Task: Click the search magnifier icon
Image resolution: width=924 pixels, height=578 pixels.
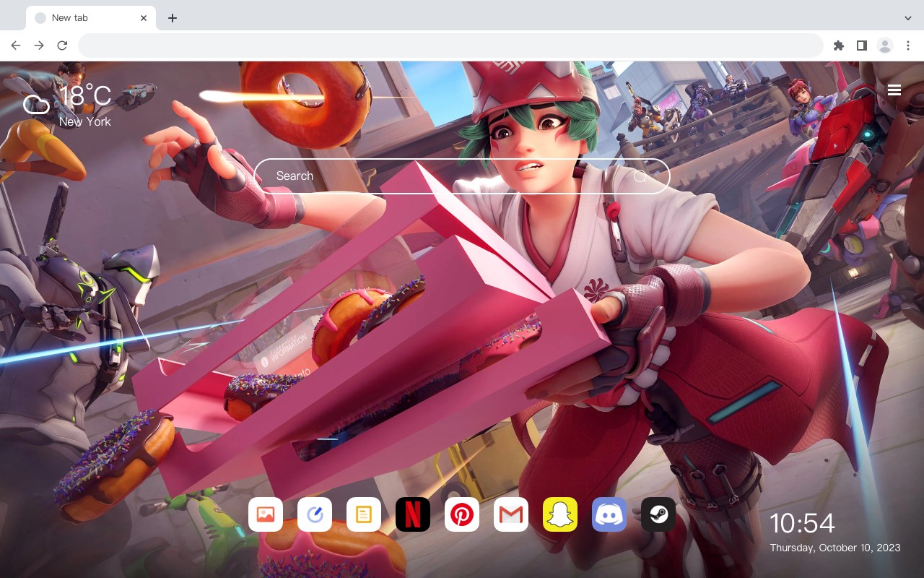Action: coord(640,176)
